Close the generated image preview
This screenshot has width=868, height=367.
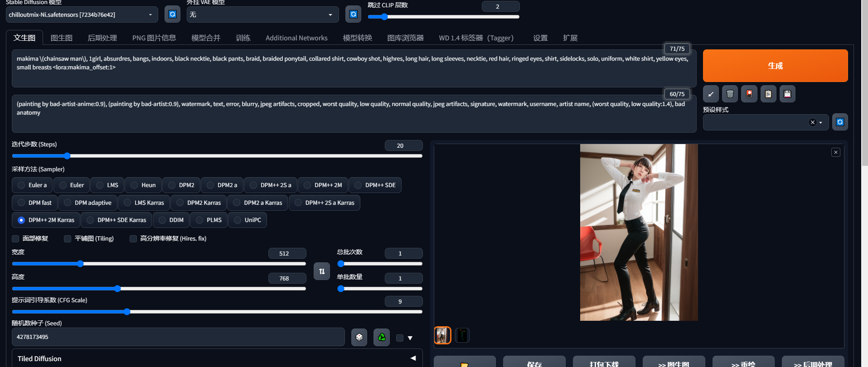click(836, 152)
